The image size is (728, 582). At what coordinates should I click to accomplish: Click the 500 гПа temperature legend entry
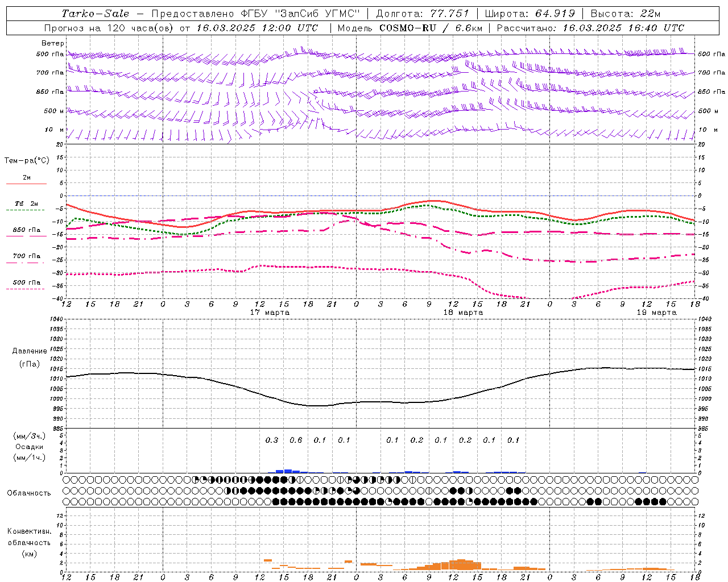(x=27, y=282)
